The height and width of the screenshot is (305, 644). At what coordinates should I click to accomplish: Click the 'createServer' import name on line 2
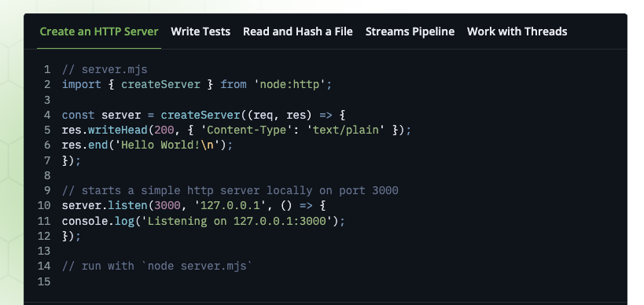[160, 85]
